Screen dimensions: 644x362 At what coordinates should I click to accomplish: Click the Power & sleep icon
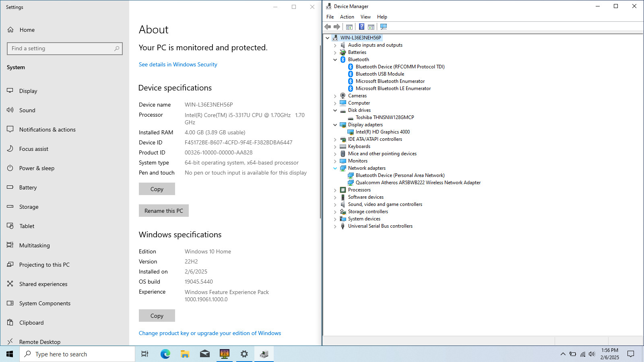pyautogui.click(x=10, y=168)
